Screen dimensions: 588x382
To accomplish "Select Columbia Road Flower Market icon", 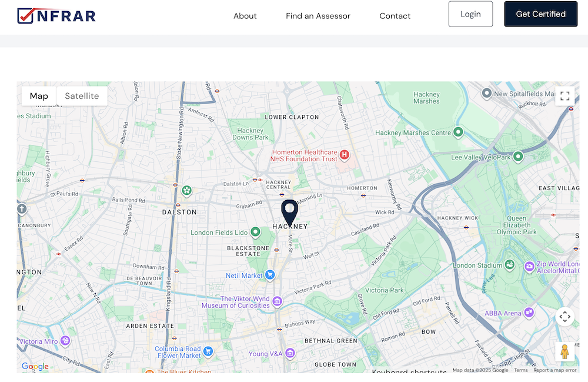I will pos(208,351).
